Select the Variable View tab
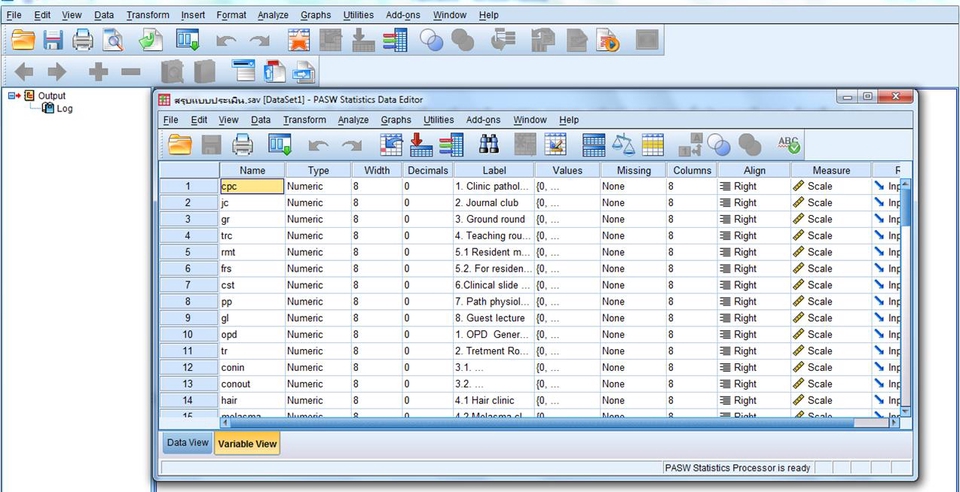 click(247, 444)
